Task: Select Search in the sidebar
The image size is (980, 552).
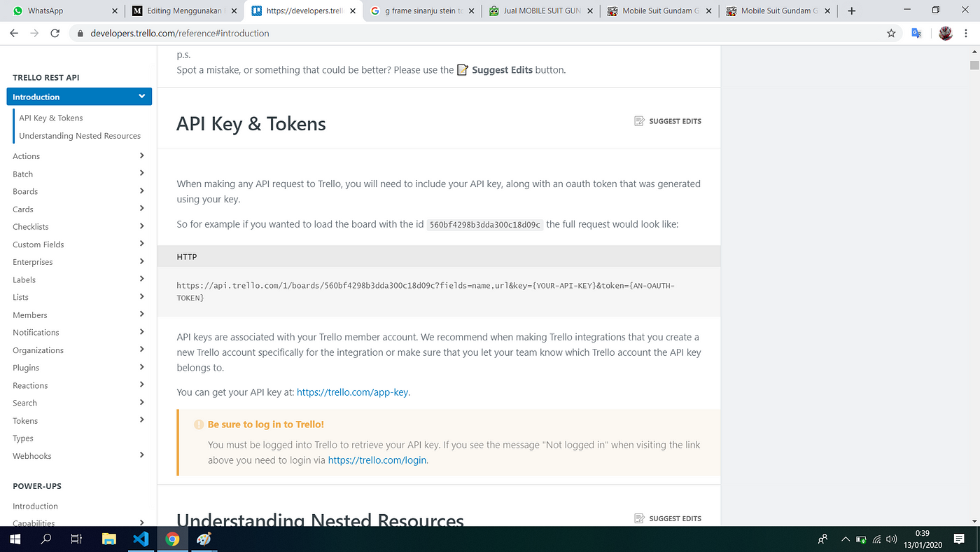Action: click(x=24, y=403)
